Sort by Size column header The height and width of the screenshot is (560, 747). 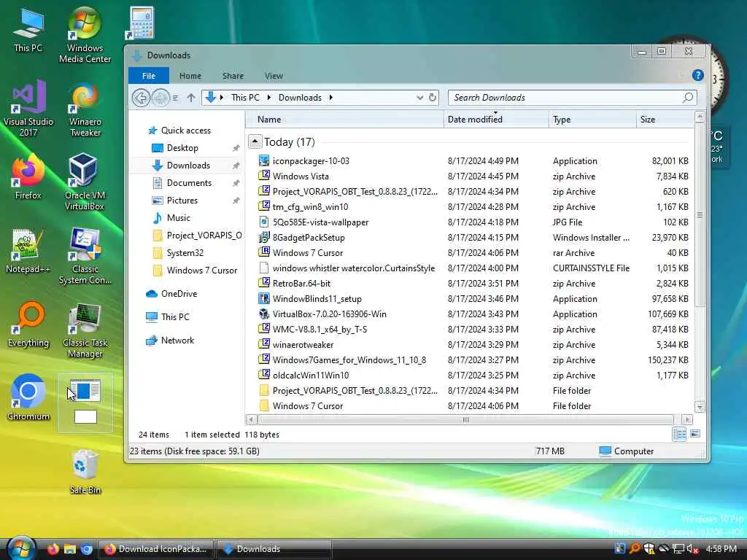pyautogui.click(x=665, y=120)
